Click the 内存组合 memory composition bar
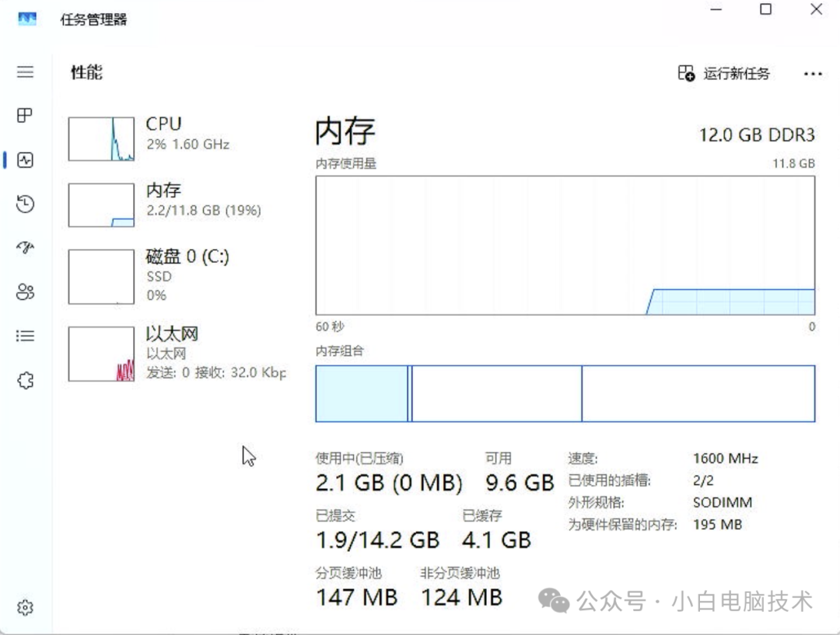Screen dimensions: 840x635 [565, 393]
